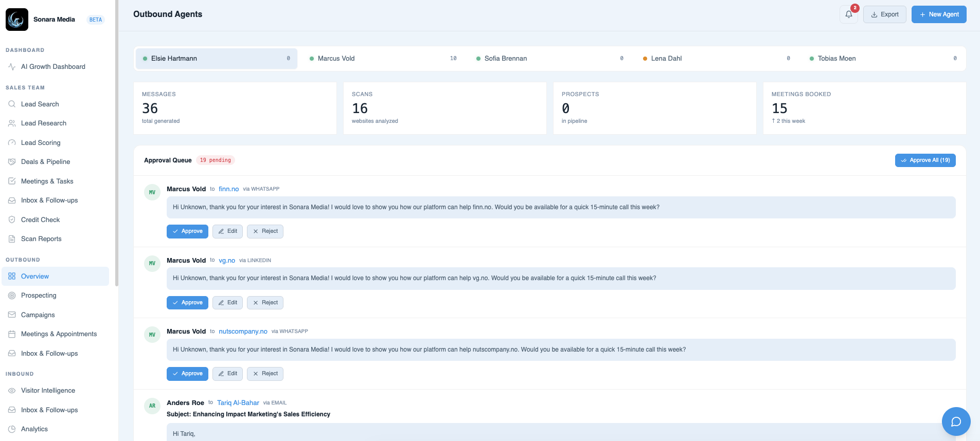Viewport: 980px width, 441px height.
Task: Open AI Growth Dashboard in sidebar
Action: click(56, 67)
